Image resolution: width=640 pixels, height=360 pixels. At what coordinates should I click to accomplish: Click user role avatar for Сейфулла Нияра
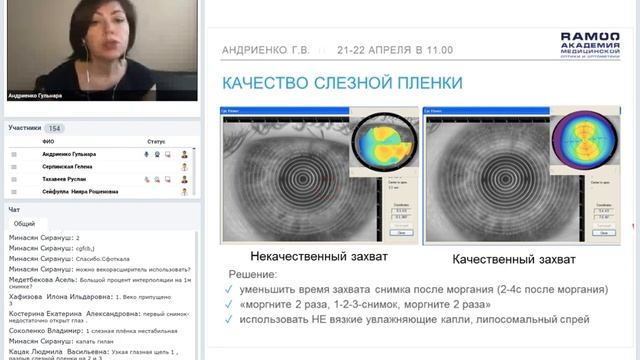pos(184,191)
